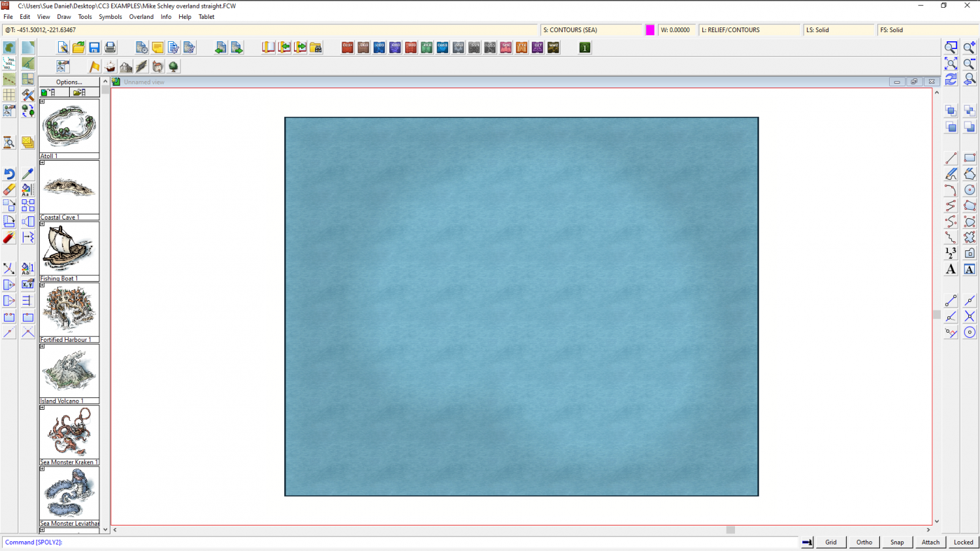Toggle the Locked cursor button
This screenshot has height=551, width=980.
(964, 542)
